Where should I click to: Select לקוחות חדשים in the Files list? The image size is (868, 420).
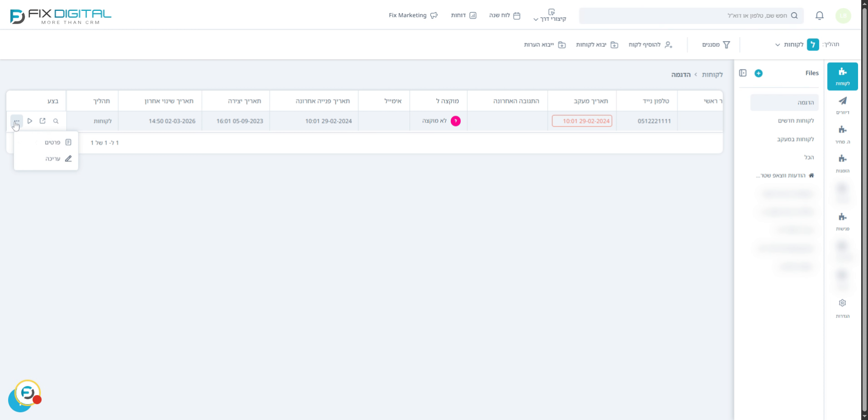(x=796, y=121)
